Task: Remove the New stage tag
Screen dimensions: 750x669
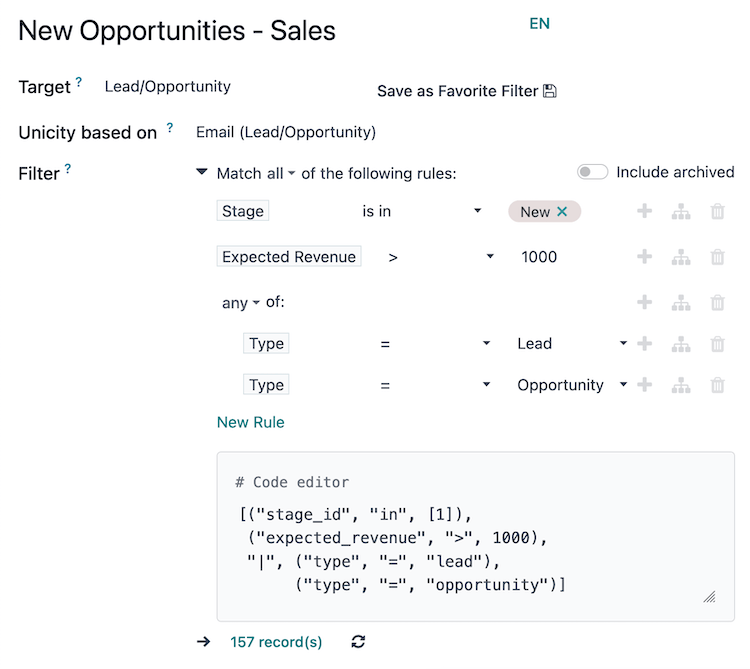Action: [562, 211]
